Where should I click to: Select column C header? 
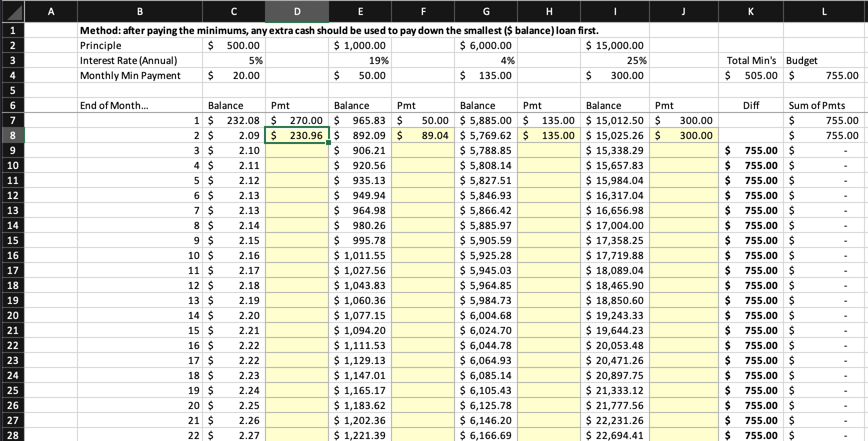pyautogui.click(x=234, y=11)
